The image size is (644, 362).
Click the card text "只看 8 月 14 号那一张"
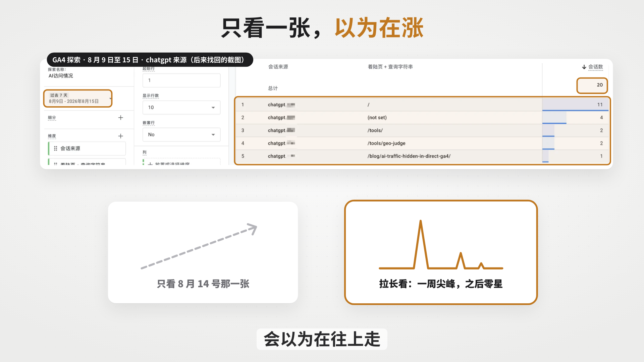pos(203,284)
